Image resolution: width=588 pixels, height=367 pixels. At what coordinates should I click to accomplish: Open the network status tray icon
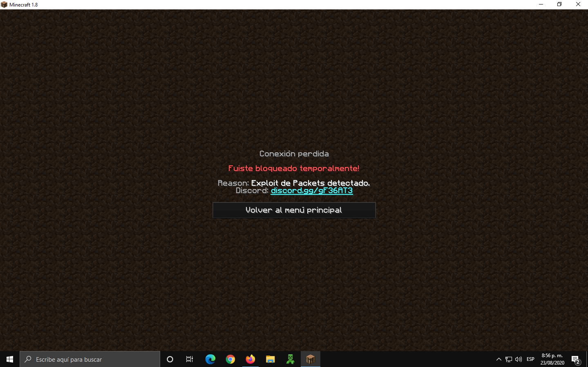pos(509,359)
